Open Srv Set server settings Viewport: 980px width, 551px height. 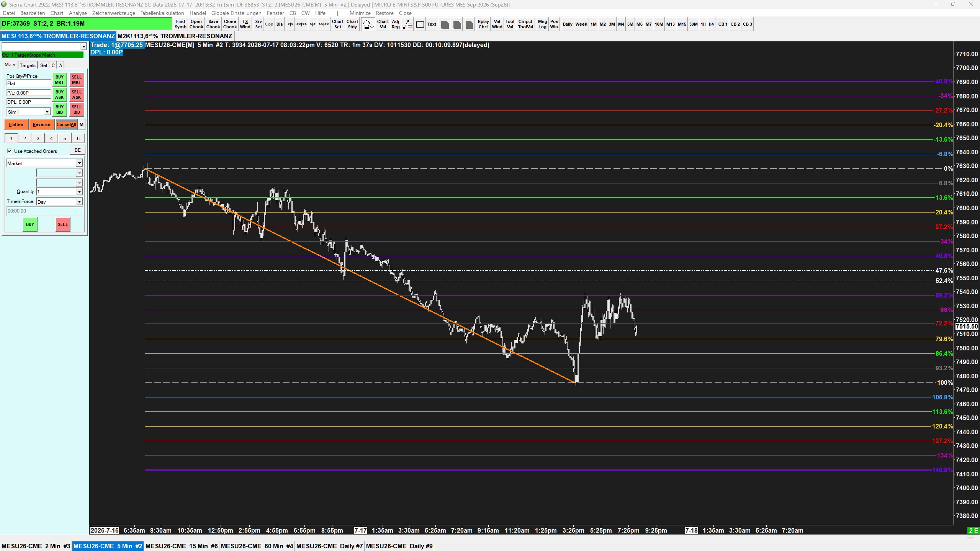click(258, 25)
